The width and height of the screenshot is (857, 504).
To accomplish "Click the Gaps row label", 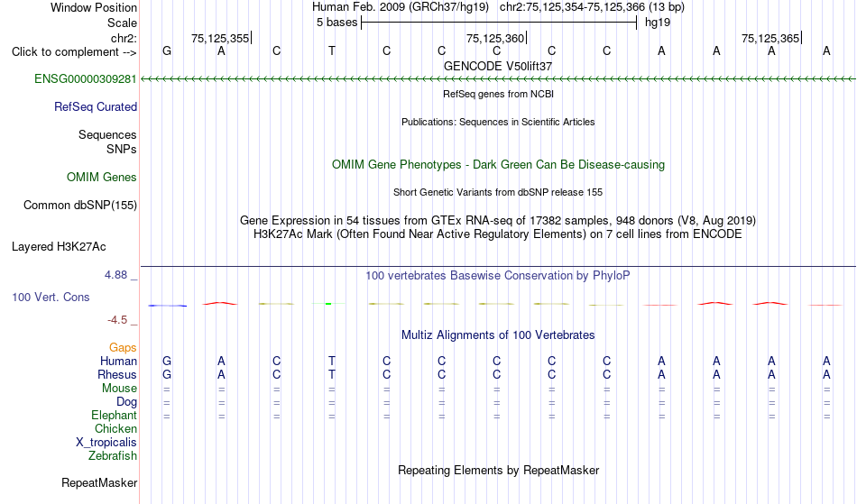I will [123, 348].
